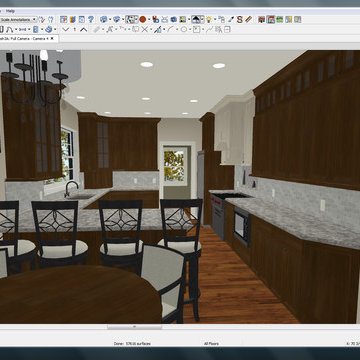360x360 pixels.
Task: Click the X delete icon in the edit toolbar
Action: click(145, 29)
